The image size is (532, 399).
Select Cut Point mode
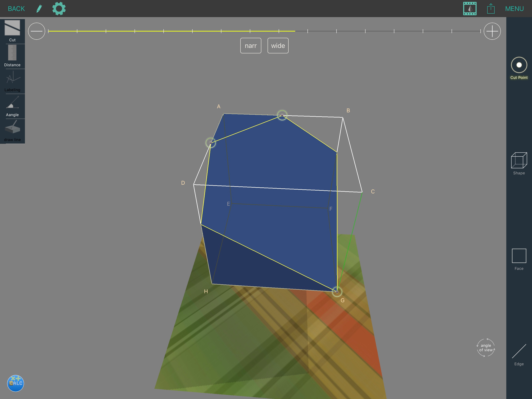coord(519,68)
